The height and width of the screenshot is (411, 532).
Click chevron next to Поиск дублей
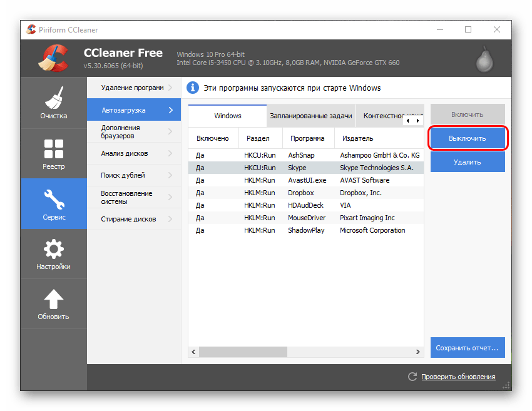pos(170,175)
